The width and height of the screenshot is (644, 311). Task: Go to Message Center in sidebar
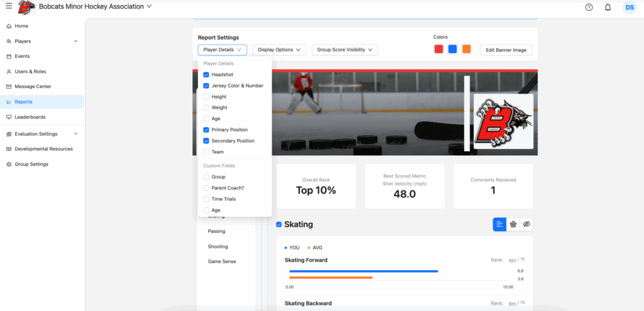coord(33,87)
